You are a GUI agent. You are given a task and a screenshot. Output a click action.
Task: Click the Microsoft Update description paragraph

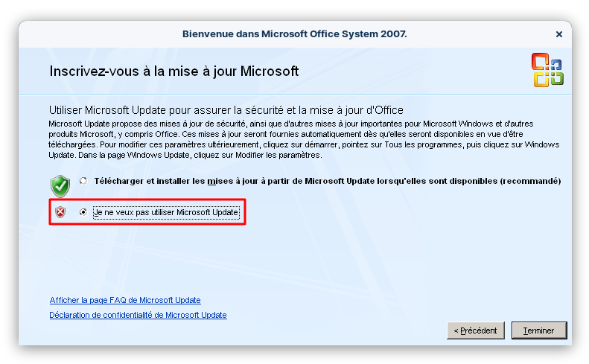pyautogui.click(x=304, y=139)
